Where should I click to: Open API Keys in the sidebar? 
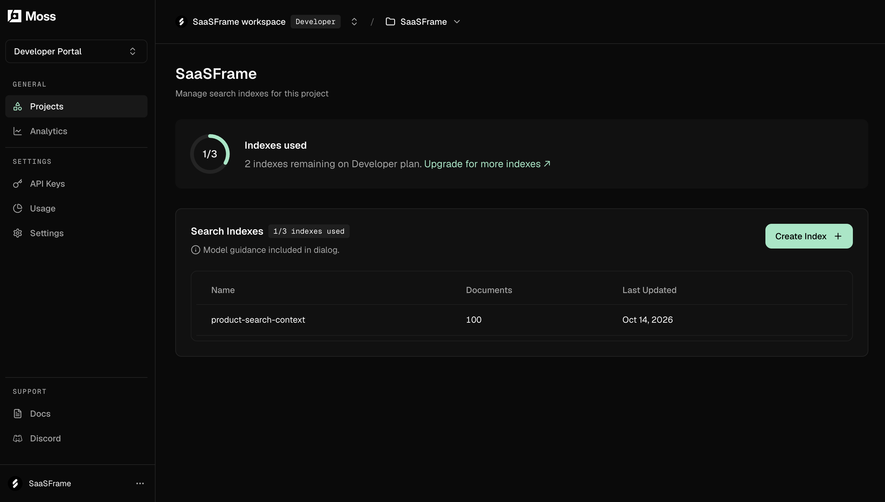pyautogui.click(x=76, y=184)
